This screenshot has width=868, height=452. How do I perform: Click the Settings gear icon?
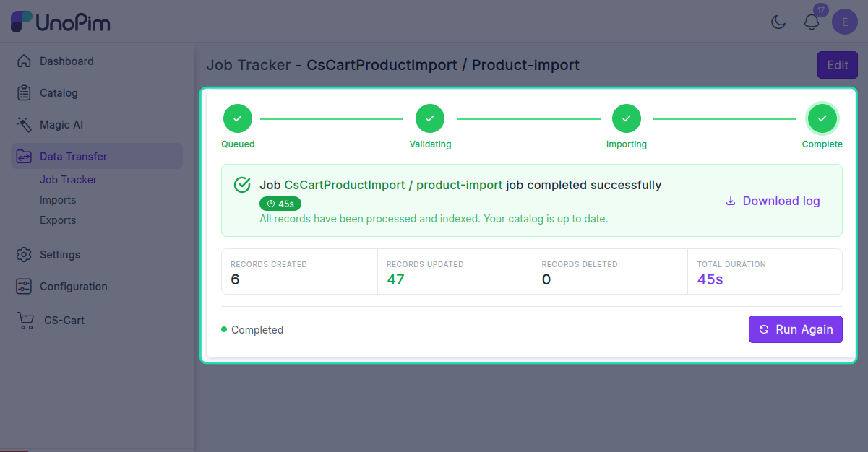click(24, 255)
